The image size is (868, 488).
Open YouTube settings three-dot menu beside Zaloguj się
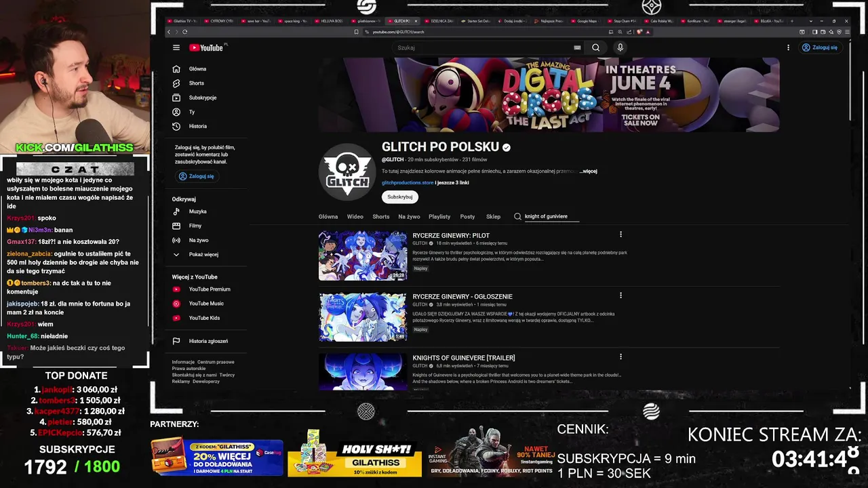pyautogui.click(x=788, y=47)
